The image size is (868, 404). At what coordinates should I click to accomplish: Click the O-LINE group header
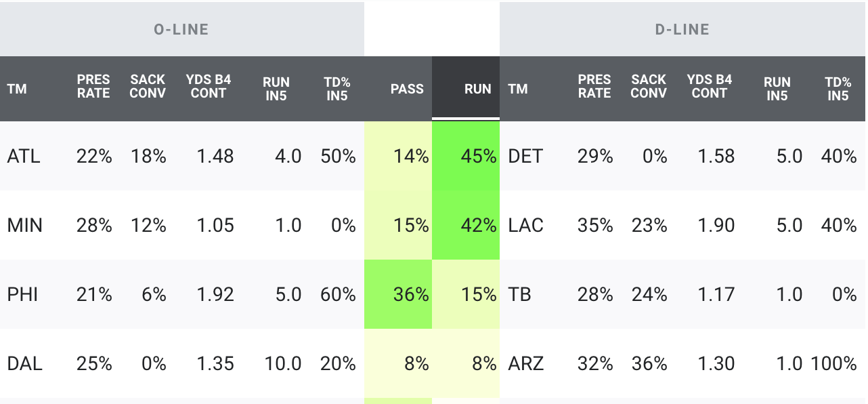click(181, 29)
